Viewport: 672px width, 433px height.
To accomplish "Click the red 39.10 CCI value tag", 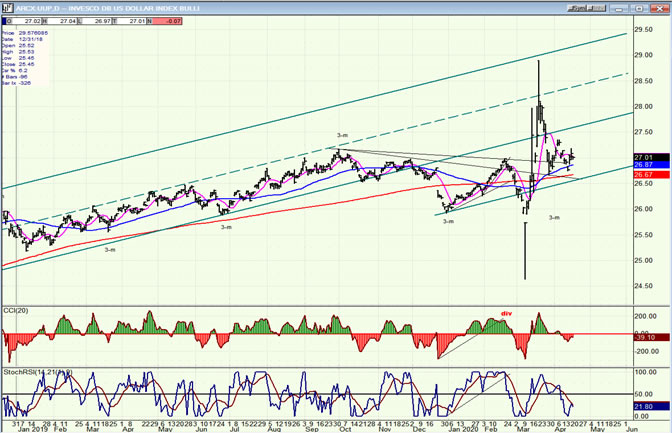I will coord(647,337).
